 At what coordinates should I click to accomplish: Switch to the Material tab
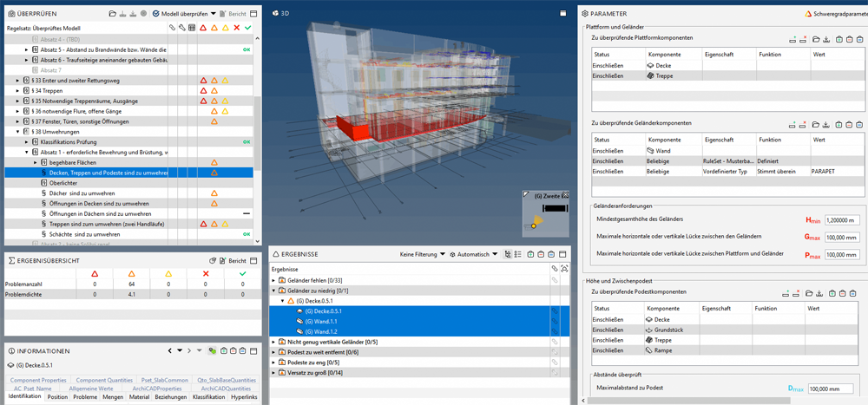140,397
